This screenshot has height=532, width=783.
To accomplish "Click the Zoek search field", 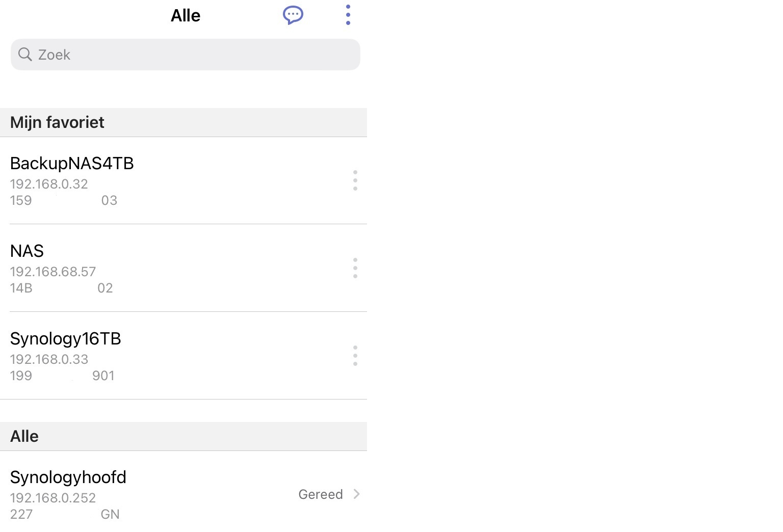I will [x=186, y=55].
